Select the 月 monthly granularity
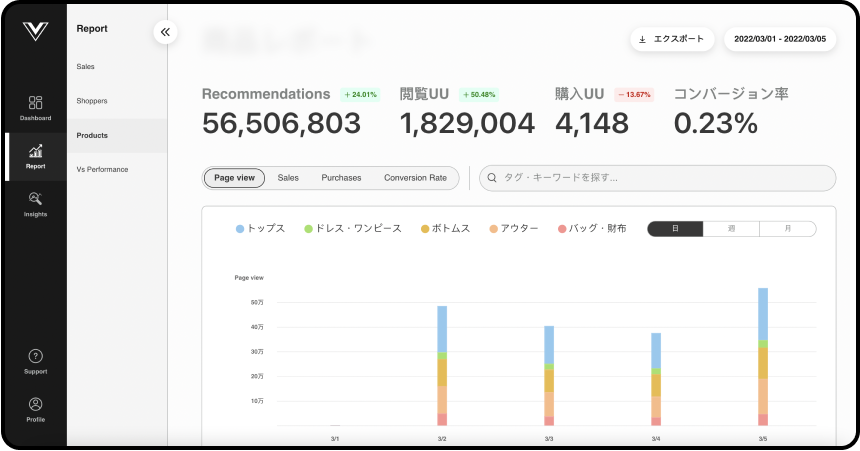 788,229
